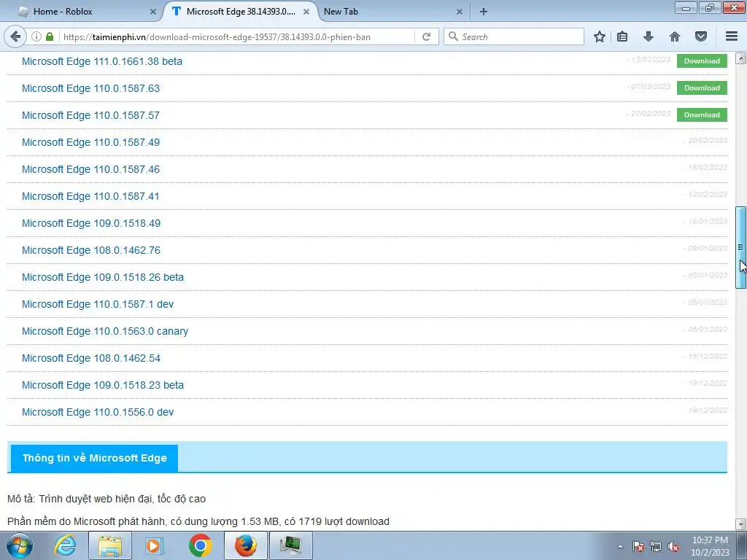This screenshot has width=747, height=560.
Task: Select the Microsoft Edge 38.14393.0 tab
Action: coord(241,12)
